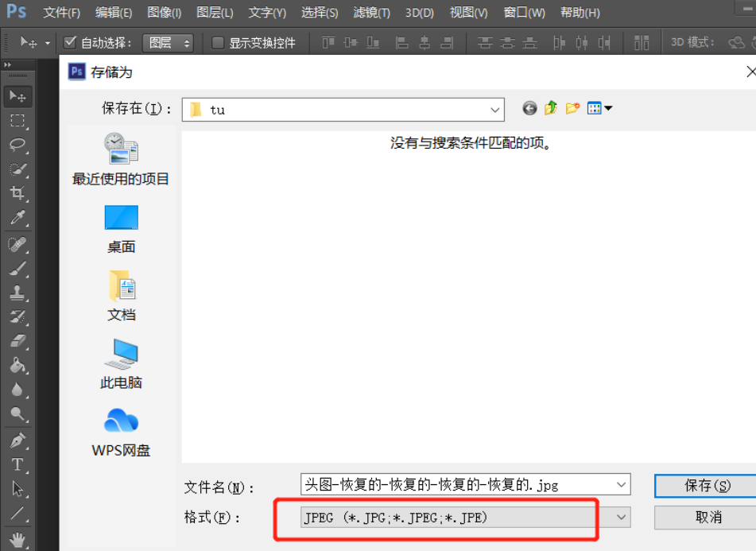Open the 滤镜(T) menu
Screen dimensions: 756x551
[x=371, y=13]
